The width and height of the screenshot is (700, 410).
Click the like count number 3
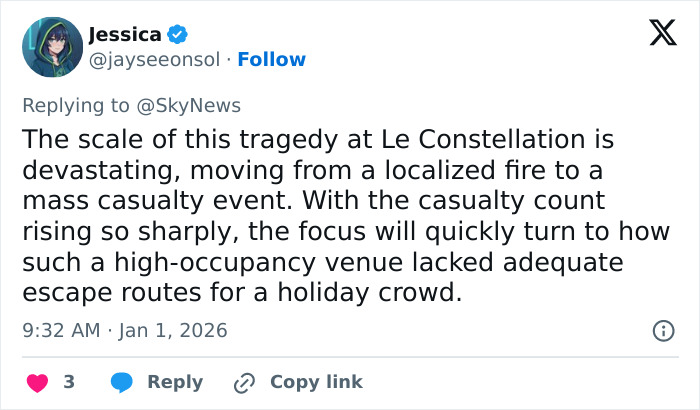coord(69,382)
